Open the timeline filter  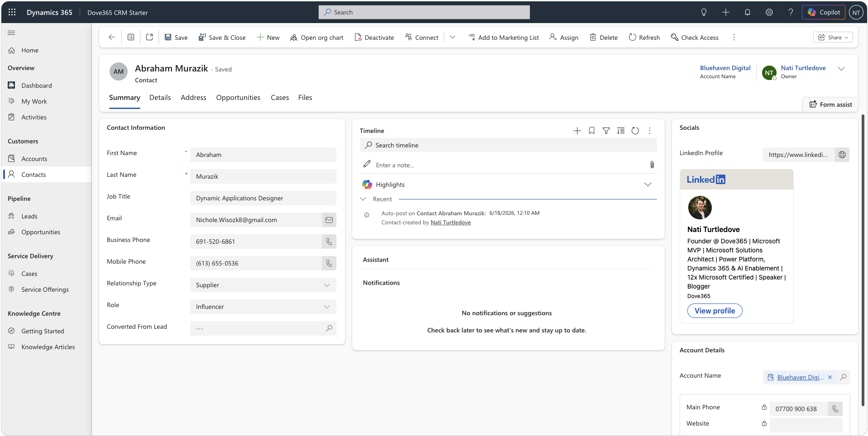[x=606, y=131]
